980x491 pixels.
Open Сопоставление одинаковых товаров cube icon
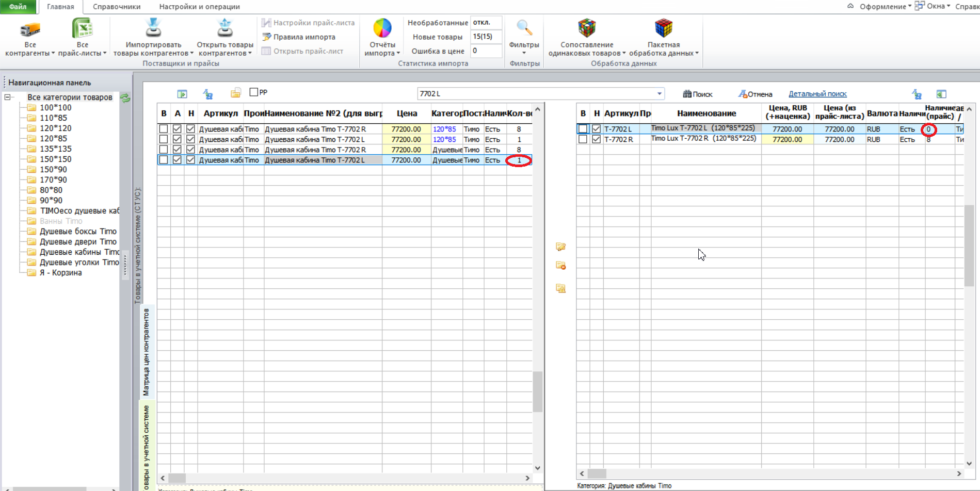(x=587, y=28)
